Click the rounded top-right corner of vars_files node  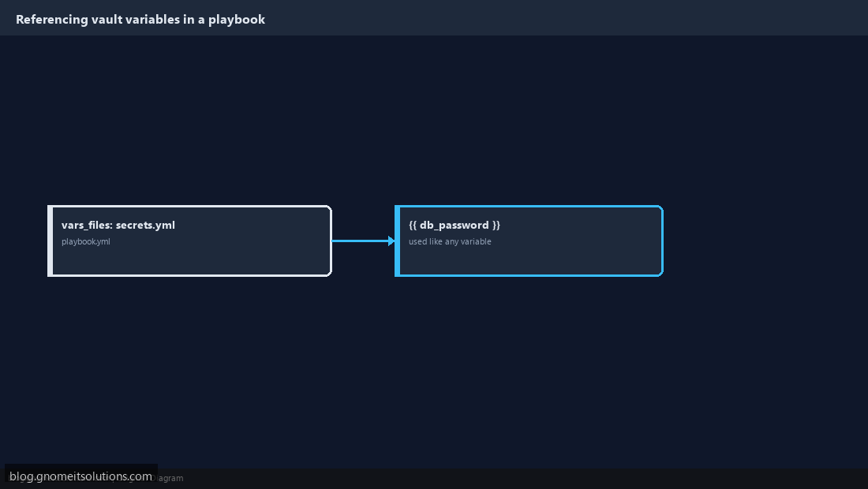(x=329, y=208)
